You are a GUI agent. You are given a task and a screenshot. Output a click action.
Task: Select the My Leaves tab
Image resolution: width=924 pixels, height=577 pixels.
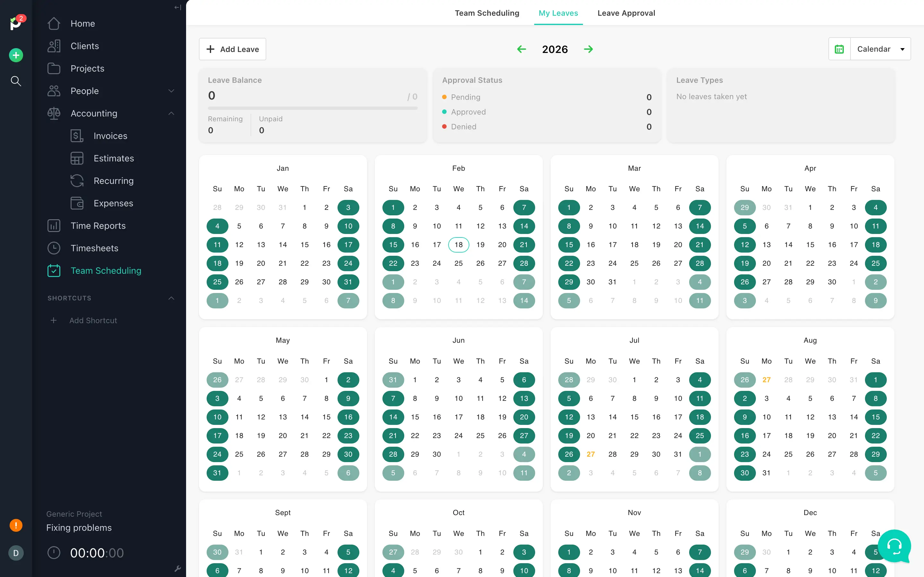pyautogui.click(x=558, y=13)
